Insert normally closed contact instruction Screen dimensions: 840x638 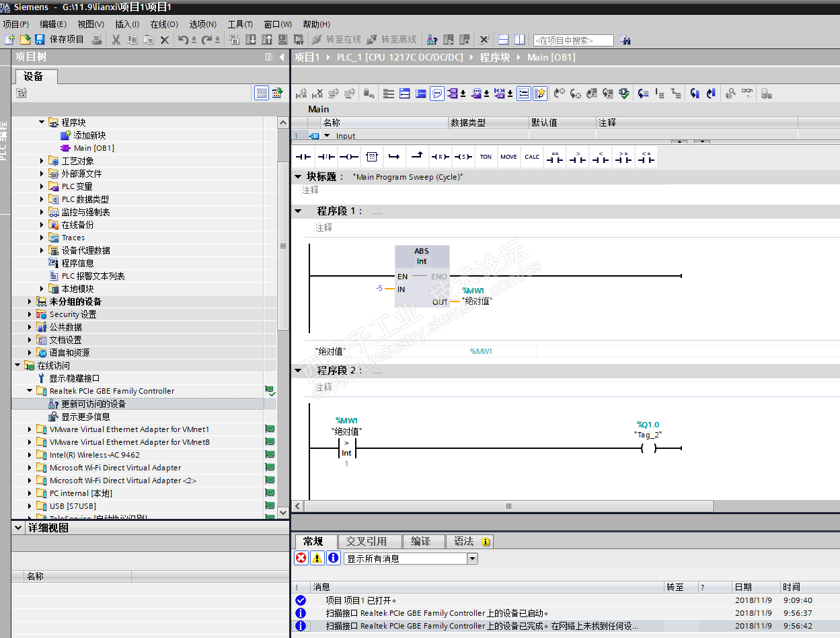(x=326, y=157)
